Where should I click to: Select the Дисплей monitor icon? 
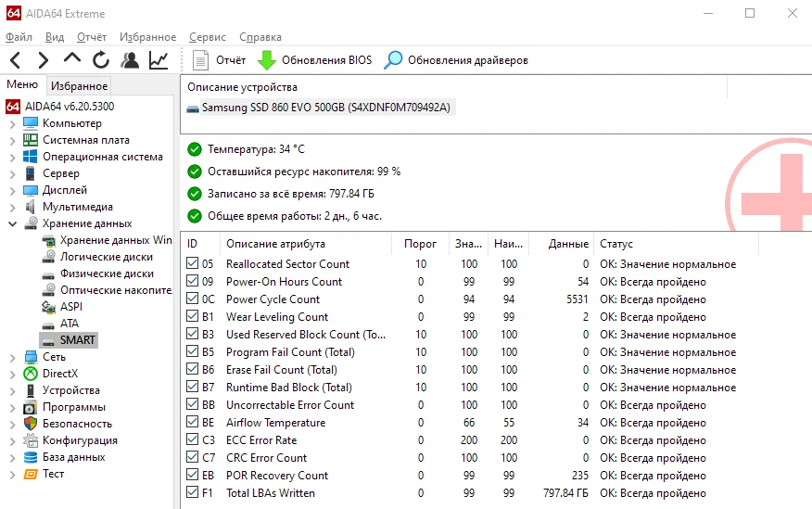coord(31,190)
